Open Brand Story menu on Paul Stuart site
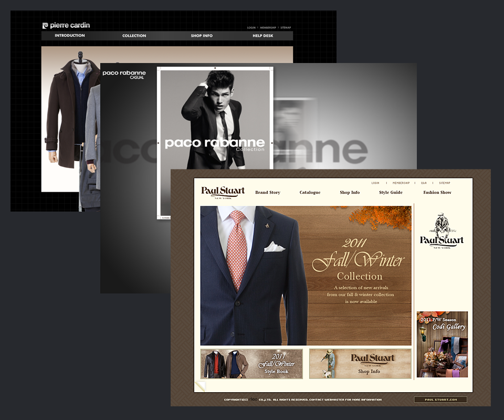504x420 pixels. (268, 192)
